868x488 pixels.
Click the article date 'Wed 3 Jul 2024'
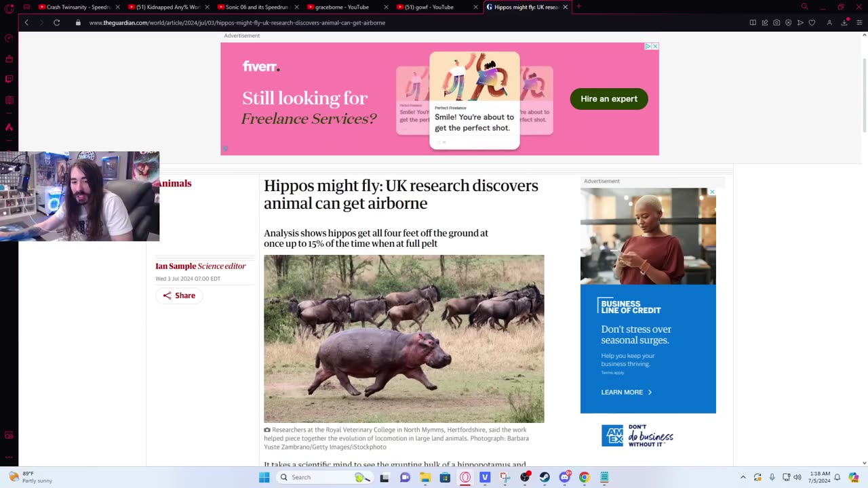pyautogui.click(x=188, y=279)
